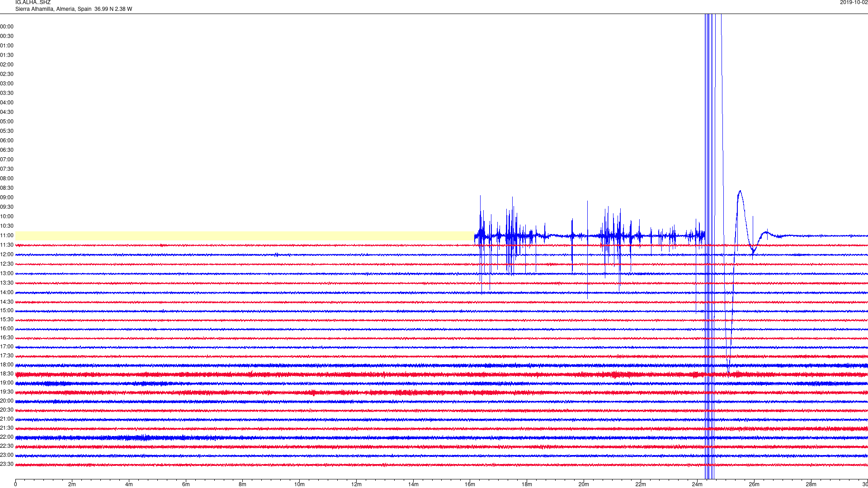Click the 22m tick on minute axis

pyautogui.click(x=641, y=484)
